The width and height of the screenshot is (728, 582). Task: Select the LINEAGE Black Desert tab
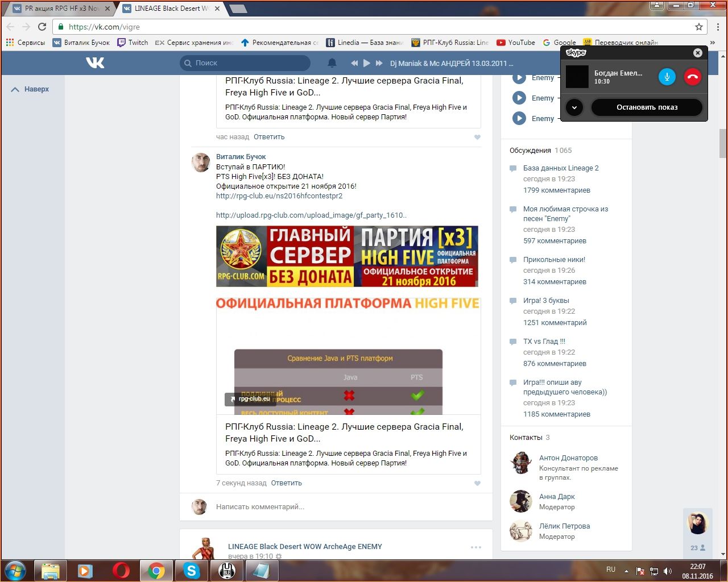[171, 9]
